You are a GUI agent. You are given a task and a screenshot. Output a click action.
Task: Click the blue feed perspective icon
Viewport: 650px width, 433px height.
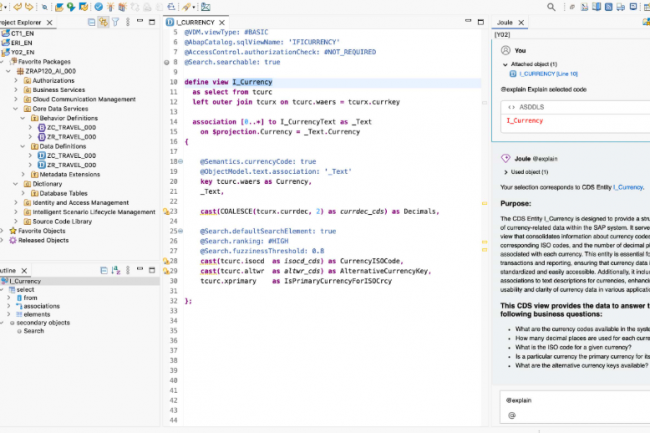click(x=609, y=7)
